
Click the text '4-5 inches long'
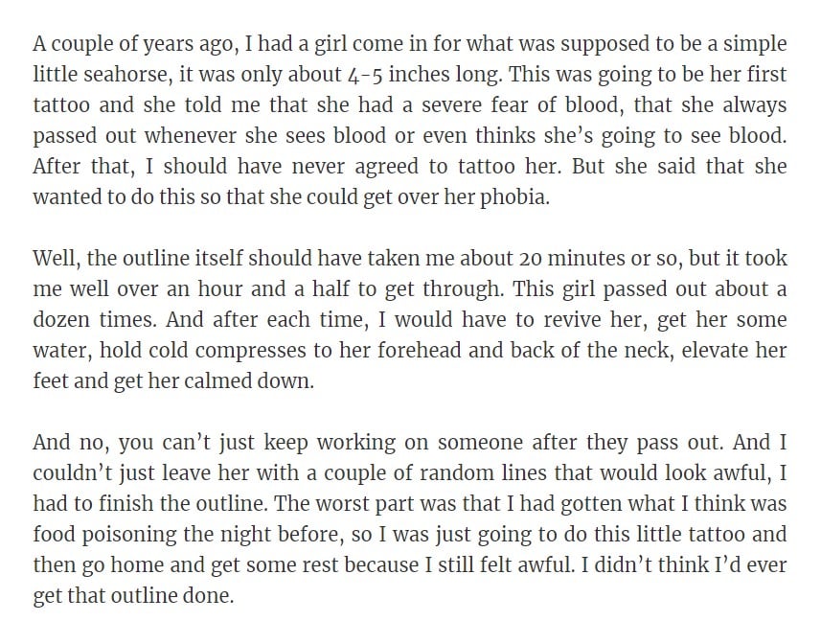(x=422, y=76)
